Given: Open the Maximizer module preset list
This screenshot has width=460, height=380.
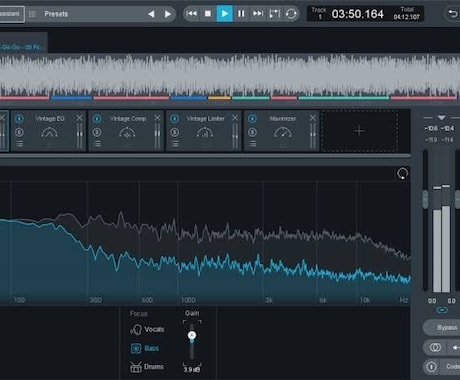Looking at the screenshot, I should [x=252, y=144].
